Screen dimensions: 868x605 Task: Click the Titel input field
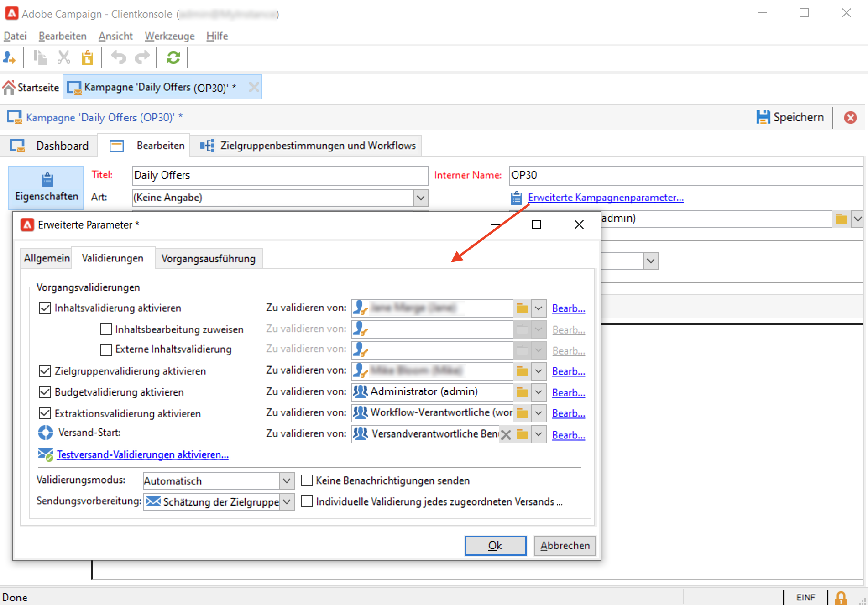(x=280, y=175)
